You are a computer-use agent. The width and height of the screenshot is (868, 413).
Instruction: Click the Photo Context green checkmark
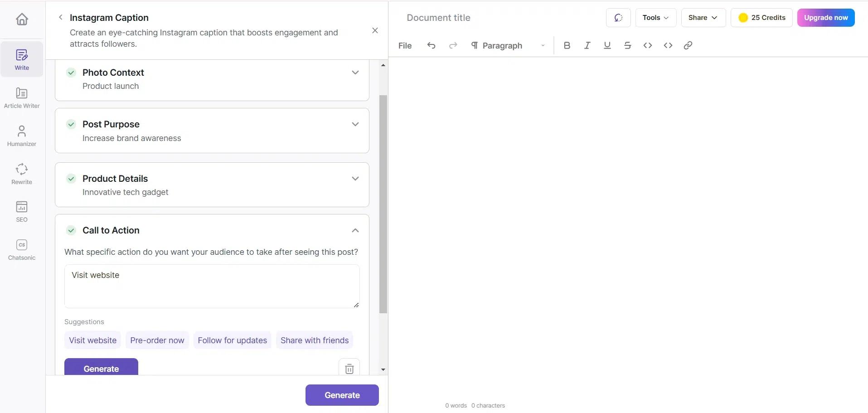[71, 73]
